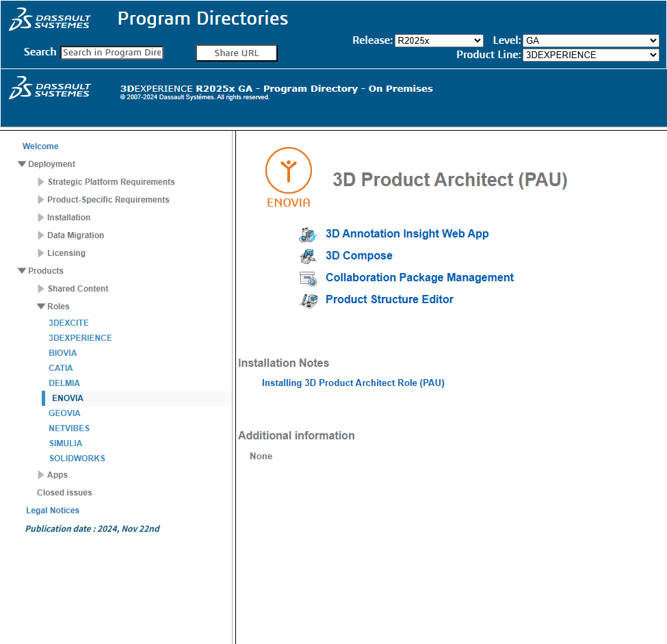This screenshot has width=667, height=644.
Task: Expand the Data Migration node
Action: click(41, 235)
